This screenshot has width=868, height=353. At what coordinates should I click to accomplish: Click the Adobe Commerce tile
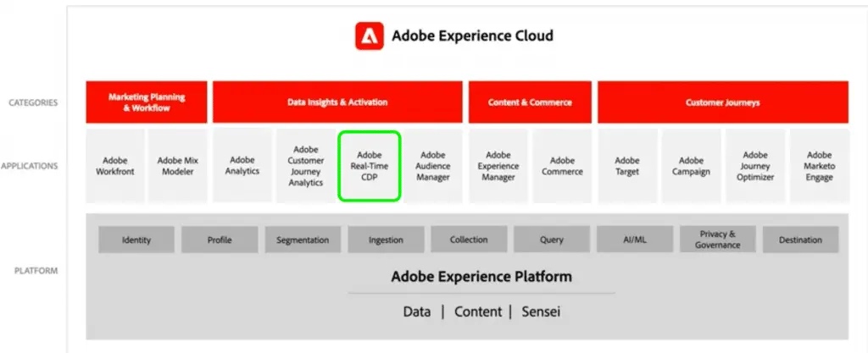click(562, 166)
